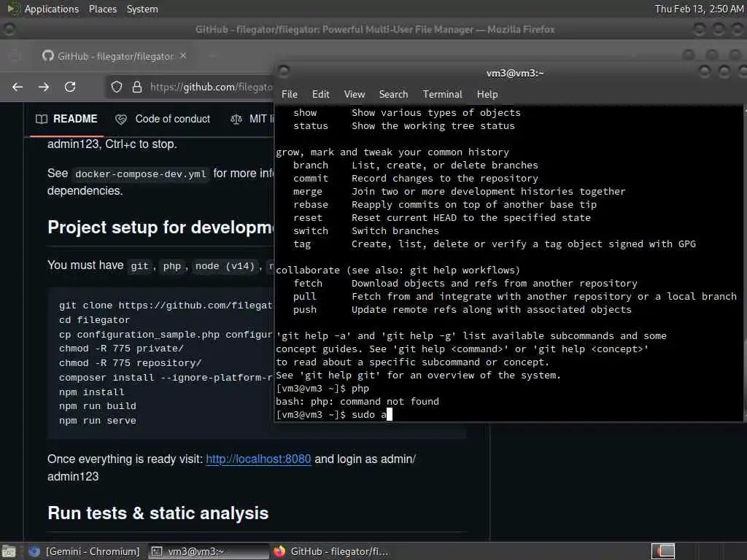This screenshot has height=560, width=747.
Task: Minimize the terminal window
Action: 705,72
